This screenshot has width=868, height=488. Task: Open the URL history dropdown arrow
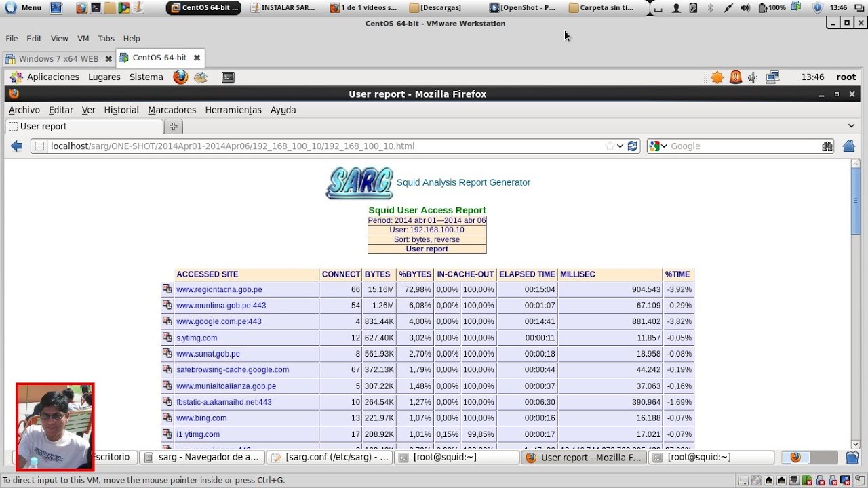pos(620,146)
